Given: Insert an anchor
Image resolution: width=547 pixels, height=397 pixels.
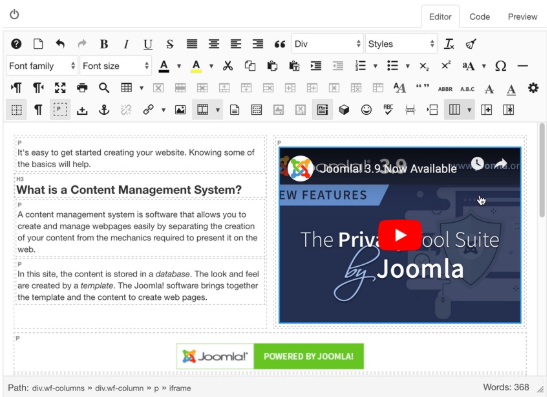Looking at the screenshot, I should click(x=104, y=110).
